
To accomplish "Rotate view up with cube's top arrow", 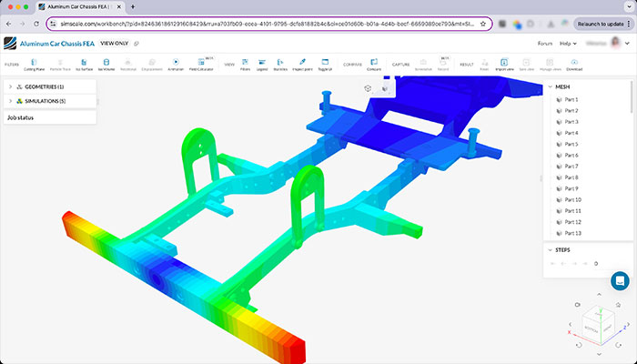I will point(599,295).
